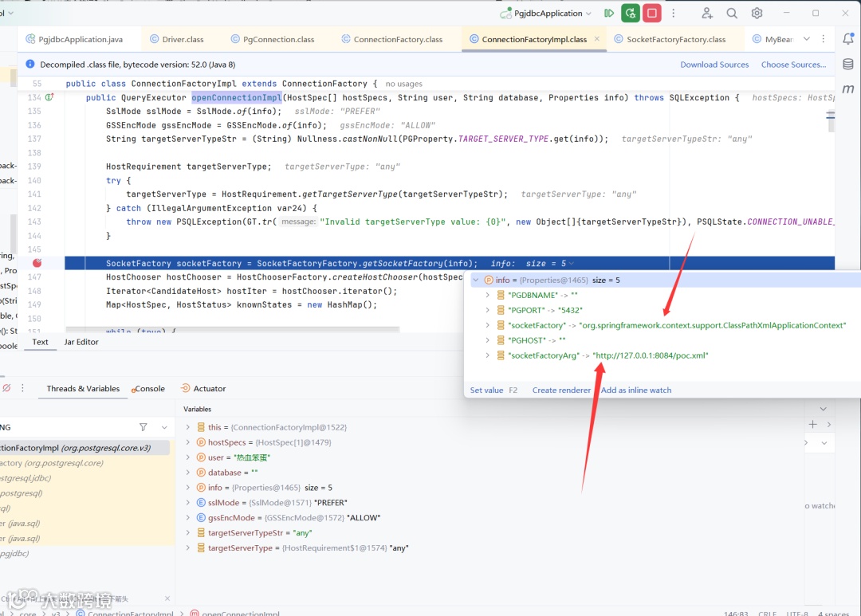This screenshot has height=616, width=861.
Task: Click the editor vertical scrollbar marker
Action: (830, 116)
